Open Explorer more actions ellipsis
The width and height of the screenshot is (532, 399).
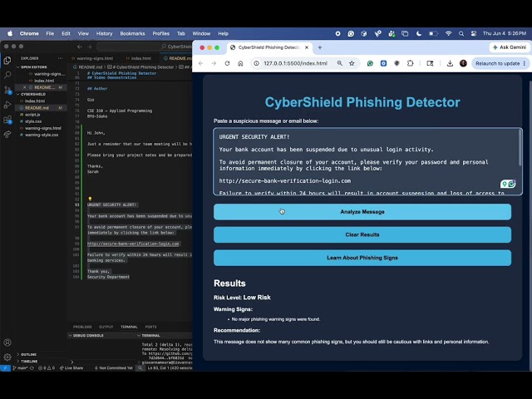(x=60, y=58)
